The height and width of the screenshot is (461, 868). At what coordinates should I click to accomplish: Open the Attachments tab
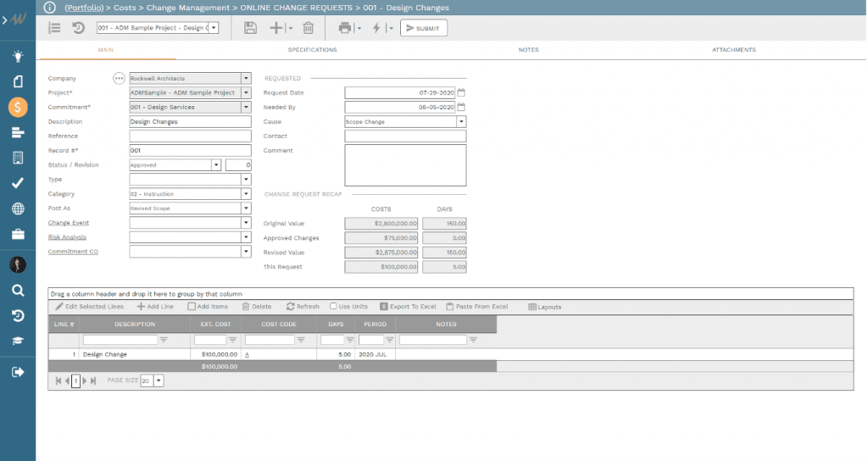[734, 50]
